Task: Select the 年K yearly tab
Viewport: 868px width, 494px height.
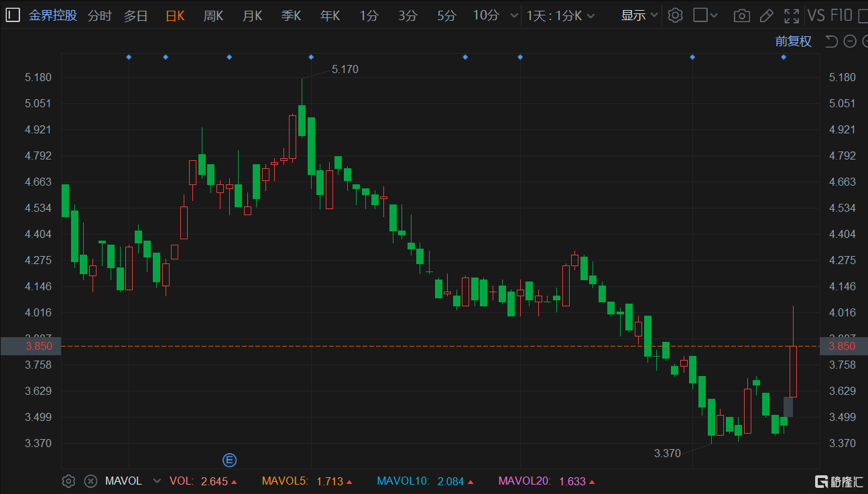Action: (330, 15)
